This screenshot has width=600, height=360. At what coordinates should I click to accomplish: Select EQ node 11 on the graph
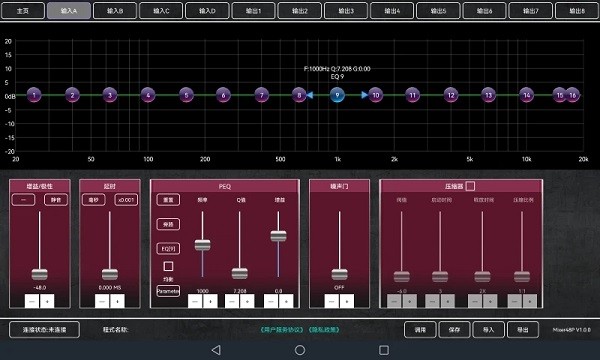(x=412, y=95)
